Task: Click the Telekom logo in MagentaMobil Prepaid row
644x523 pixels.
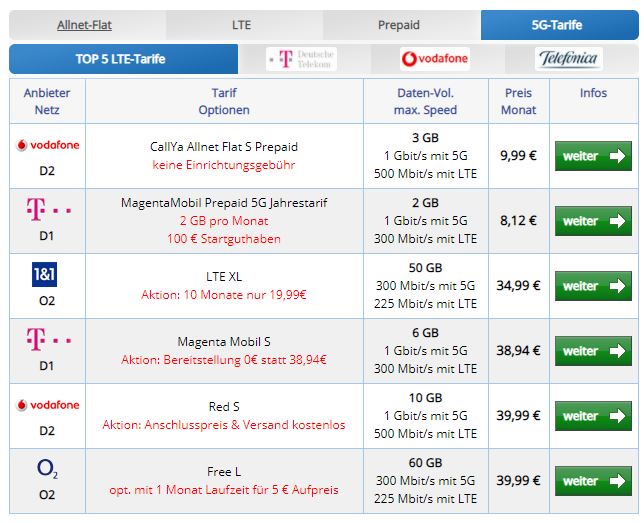Action: (x=47, y=209)
